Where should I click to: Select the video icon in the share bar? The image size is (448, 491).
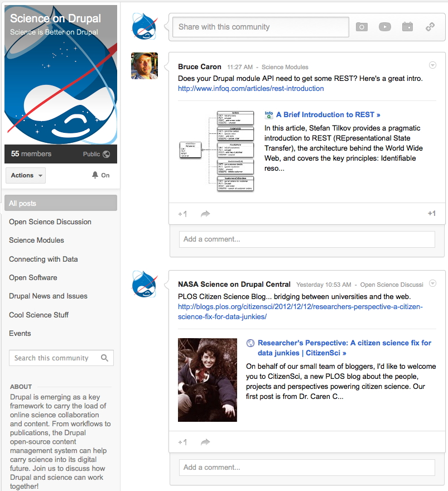[x=384, y=26]
